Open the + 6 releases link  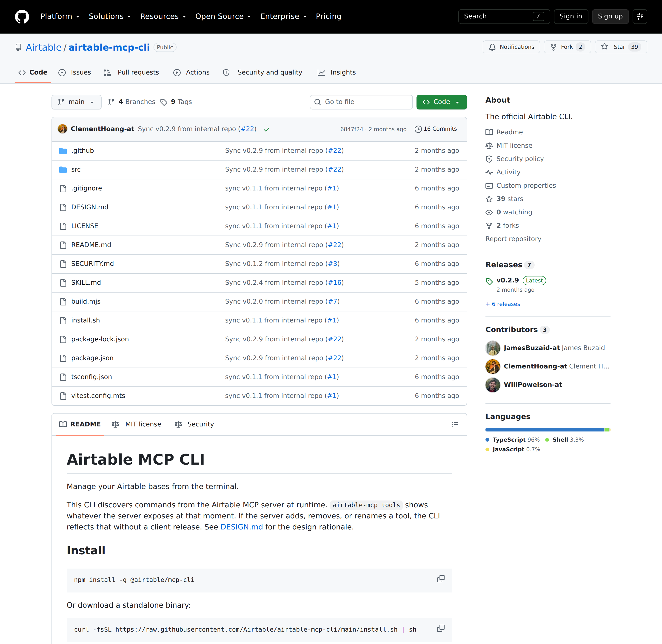tap(503, 304)
